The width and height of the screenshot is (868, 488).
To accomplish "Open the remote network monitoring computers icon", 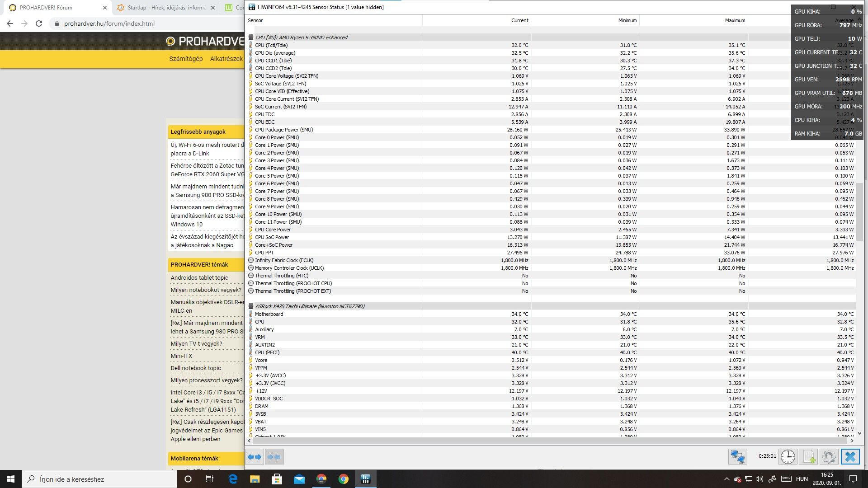I will tap(737, 457).
